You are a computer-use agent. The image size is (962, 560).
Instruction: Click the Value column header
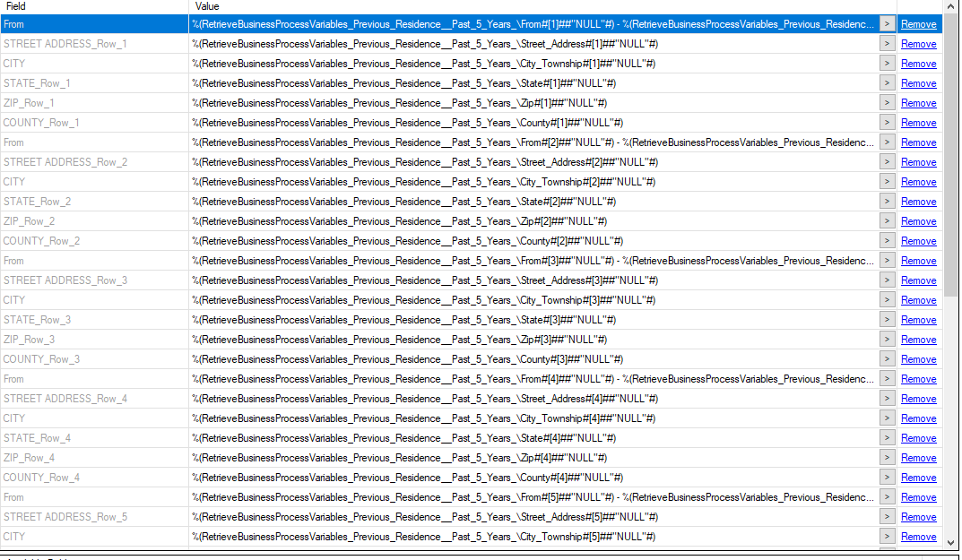coord(543,7)
